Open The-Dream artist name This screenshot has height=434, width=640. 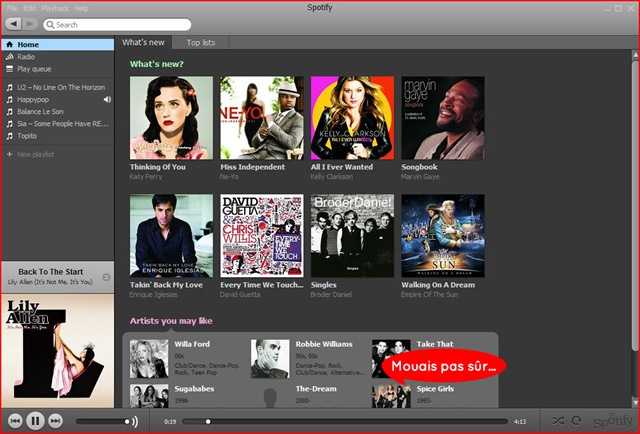click(316, 389)
